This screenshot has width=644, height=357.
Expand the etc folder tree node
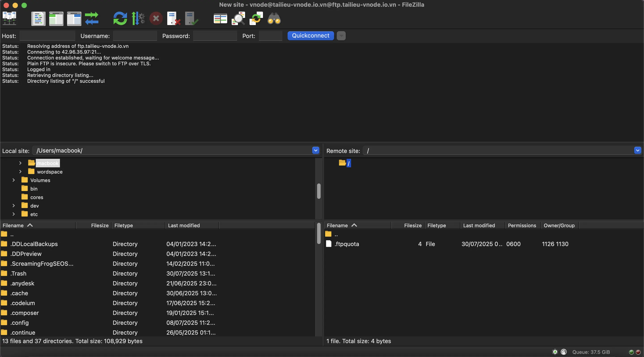pyautogui.click(x=14, y=214)
